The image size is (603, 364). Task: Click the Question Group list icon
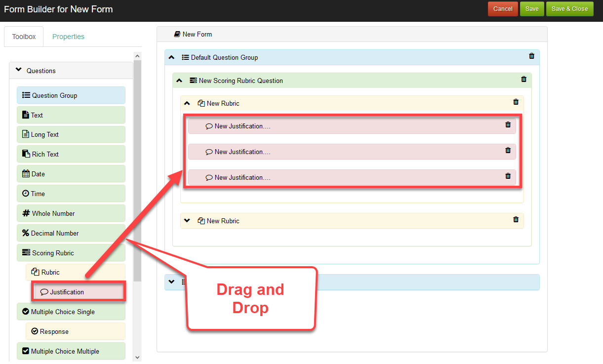coord(26,95)
